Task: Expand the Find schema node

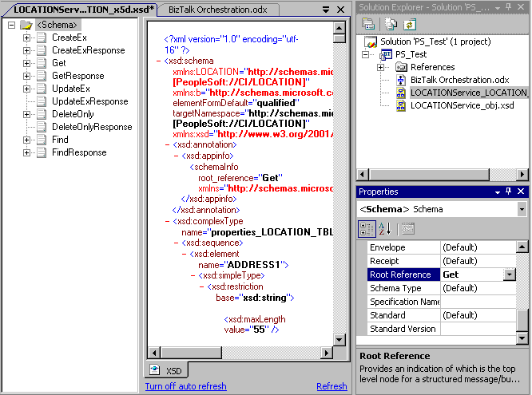Action: [x=26, y=140]
